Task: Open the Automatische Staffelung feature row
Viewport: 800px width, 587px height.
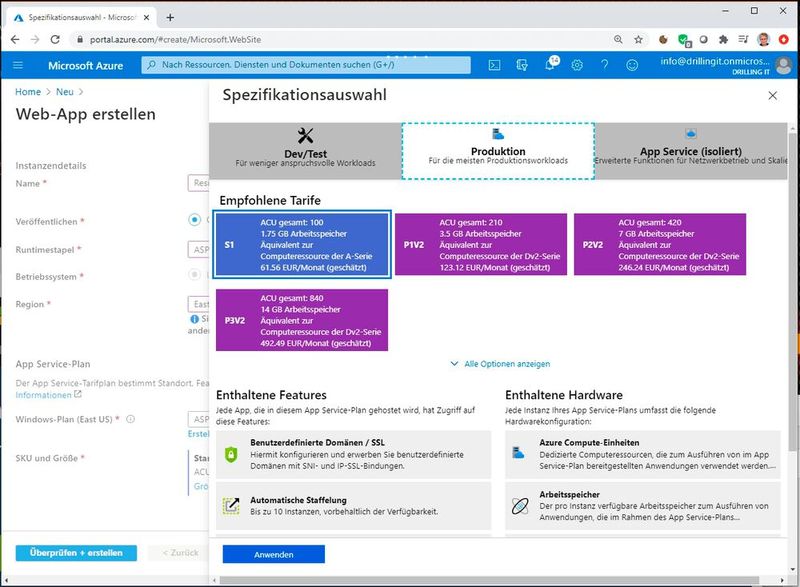Action: coord(353,505)
